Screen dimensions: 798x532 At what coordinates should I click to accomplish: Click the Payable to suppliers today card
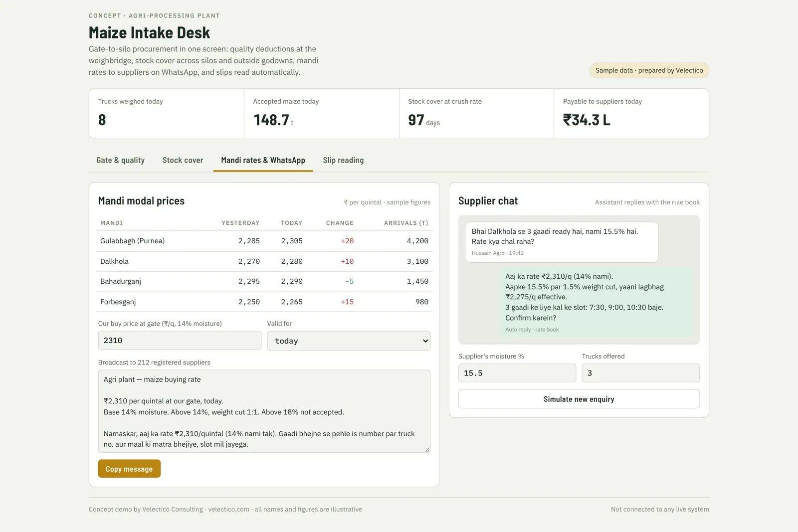coord(631,114)
